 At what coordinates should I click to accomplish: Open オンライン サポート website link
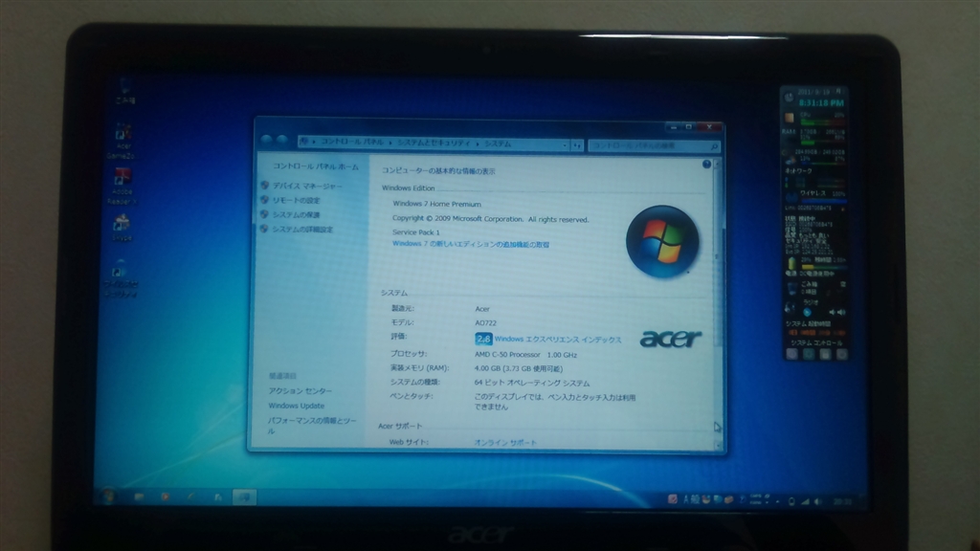coord(505,442)
